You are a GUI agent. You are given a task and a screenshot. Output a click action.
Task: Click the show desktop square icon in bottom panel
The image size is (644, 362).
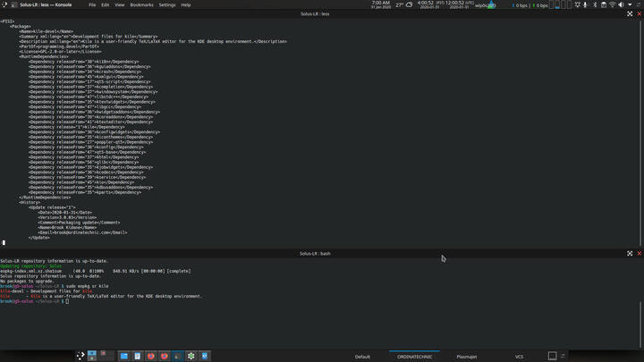click(x=552, y=356)
